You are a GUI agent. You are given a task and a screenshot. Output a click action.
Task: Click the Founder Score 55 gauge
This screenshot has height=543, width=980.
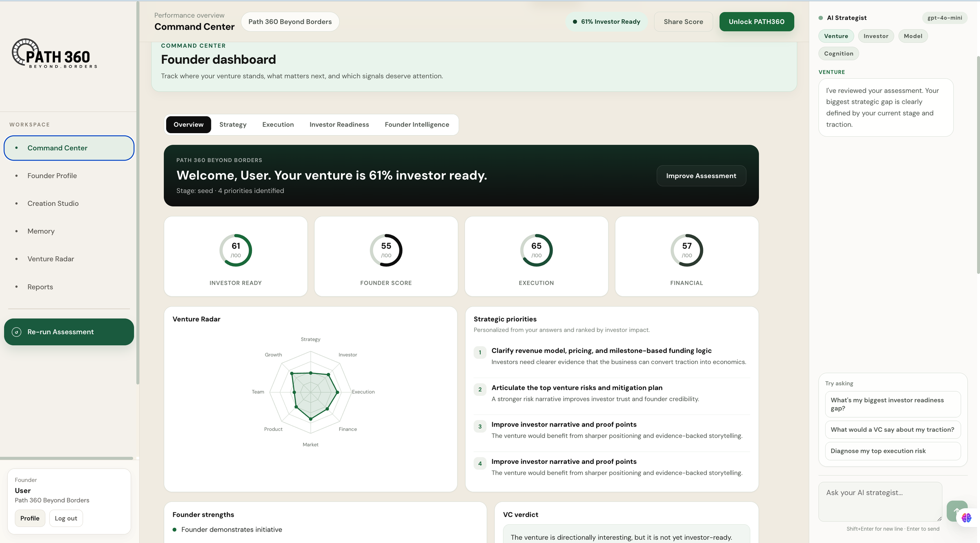coord(386,250)
